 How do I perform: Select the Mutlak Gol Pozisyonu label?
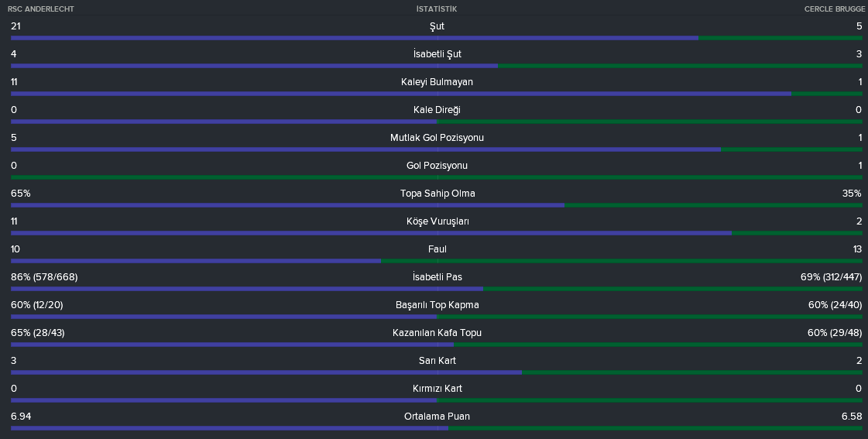pyautogui.click(x=437, y=138)
